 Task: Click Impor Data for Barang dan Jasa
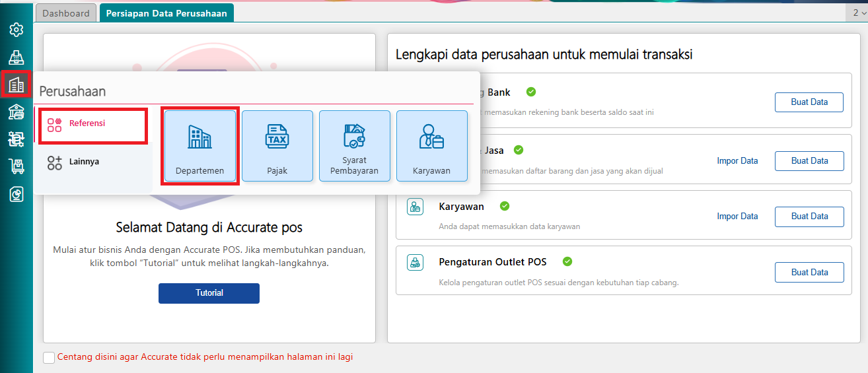[x=737, y=160]
